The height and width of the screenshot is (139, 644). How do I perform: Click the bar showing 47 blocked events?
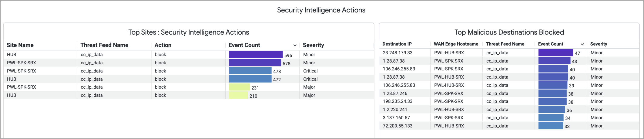coord(555,53)
